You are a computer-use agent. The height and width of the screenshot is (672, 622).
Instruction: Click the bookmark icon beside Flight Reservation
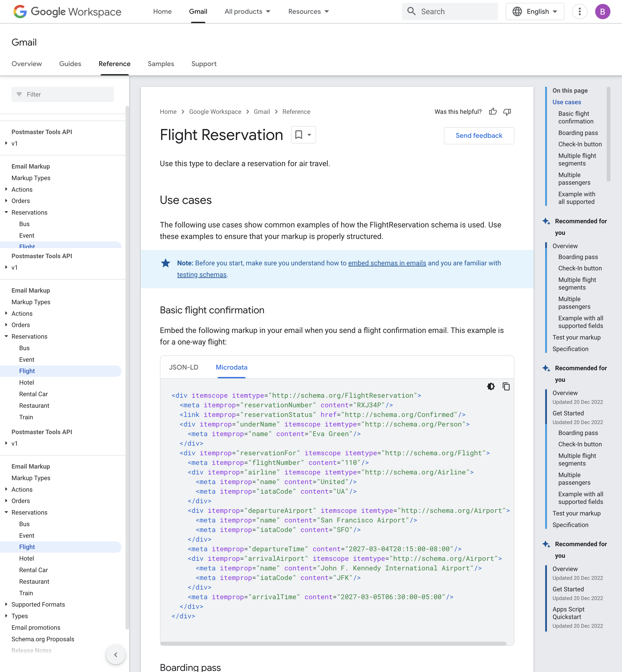pos(299,135)
